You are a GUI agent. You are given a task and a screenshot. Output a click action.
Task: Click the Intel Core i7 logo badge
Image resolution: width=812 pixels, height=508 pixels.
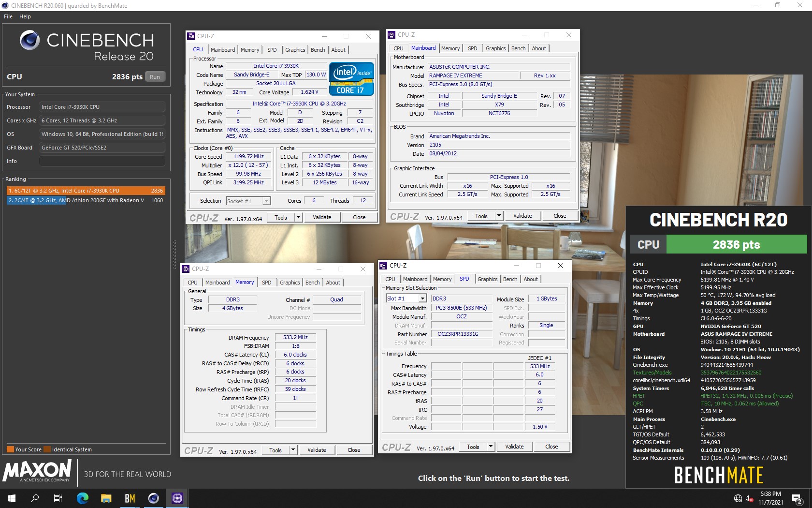(351, 78)
